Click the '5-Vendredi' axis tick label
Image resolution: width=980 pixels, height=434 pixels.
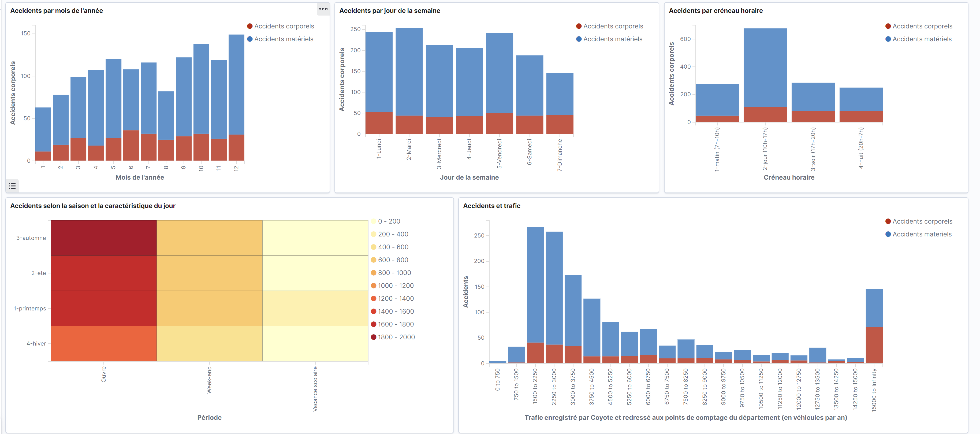coord(499,154)
